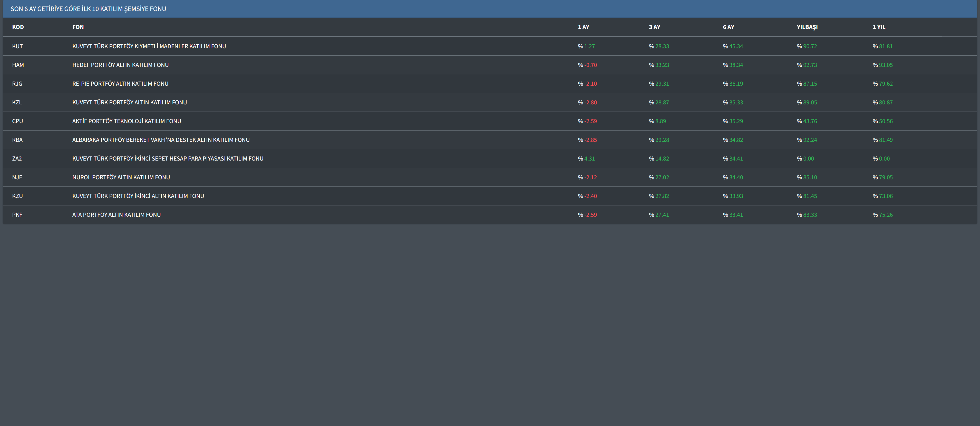This screenshot has width=980, height=426.
Task: Click the KOD column header
Action: 18,27
